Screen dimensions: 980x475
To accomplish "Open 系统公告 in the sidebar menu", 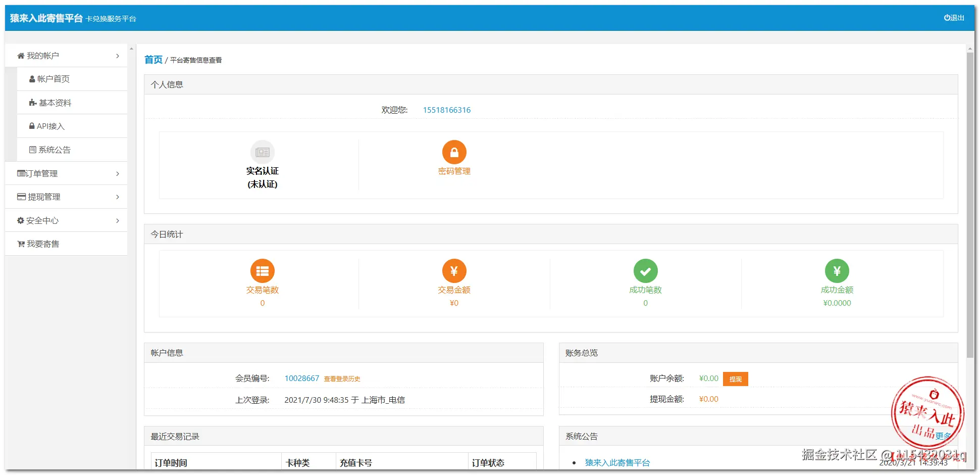I will click(x=72, y=150).
